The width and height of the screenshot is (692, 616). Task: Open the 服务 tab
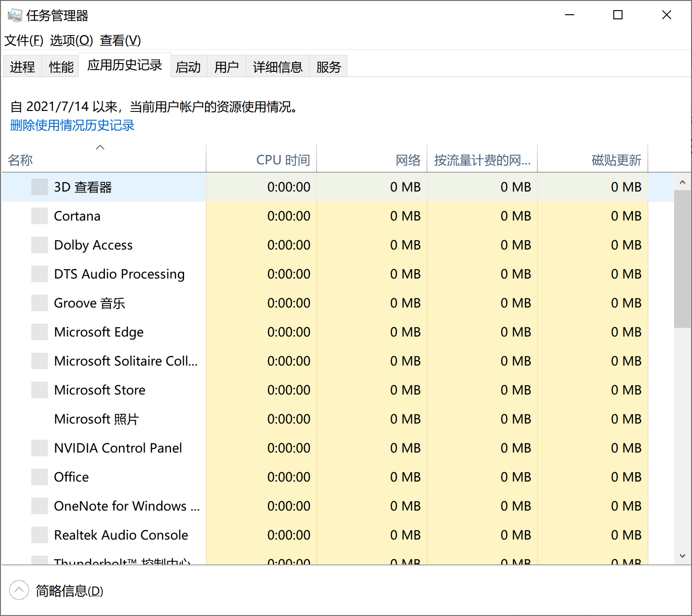[329, 67]
